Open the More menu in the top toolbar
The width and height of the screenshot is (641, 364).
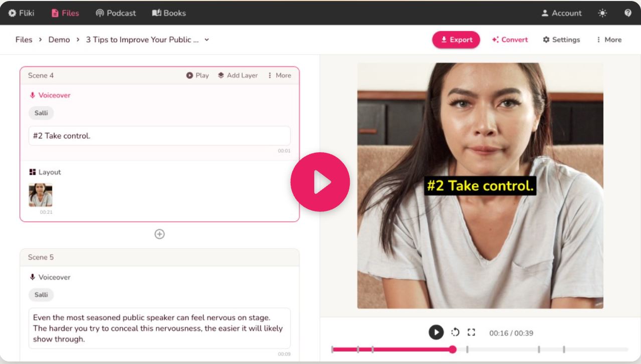click(x=609, y=40)
